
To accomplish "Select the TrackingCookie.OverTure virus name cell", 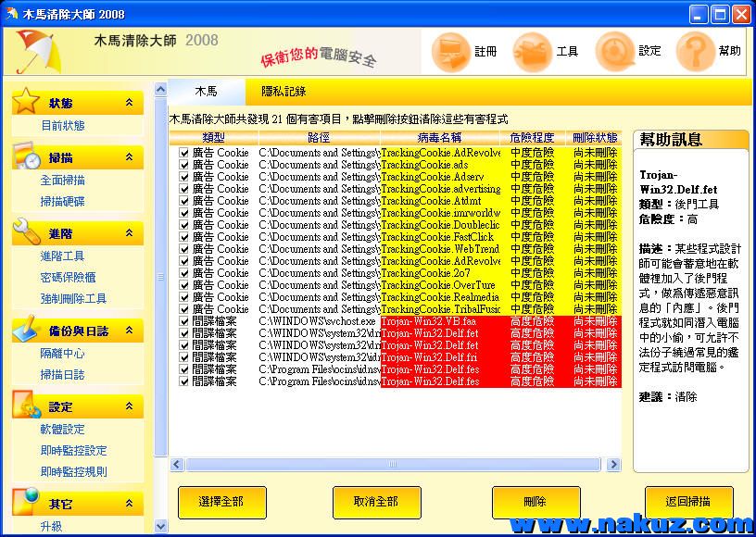I will [440, 285].
